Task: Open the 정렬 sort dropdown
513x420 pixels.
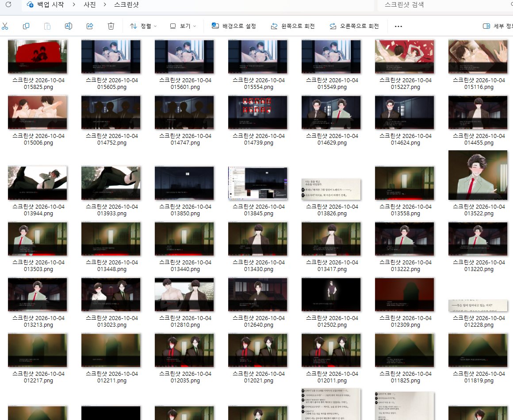Action: [143, 26]
